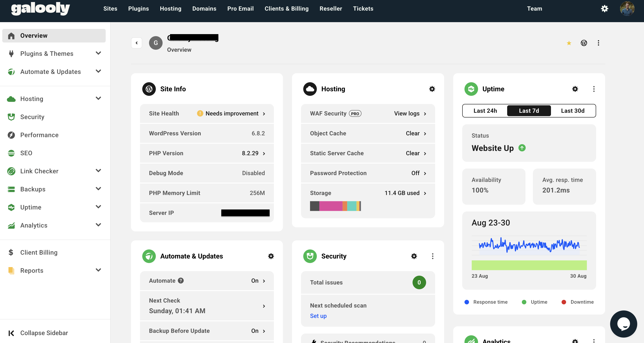Open global settings gear in top bar

pyautogui.click(x=604, y=9)
